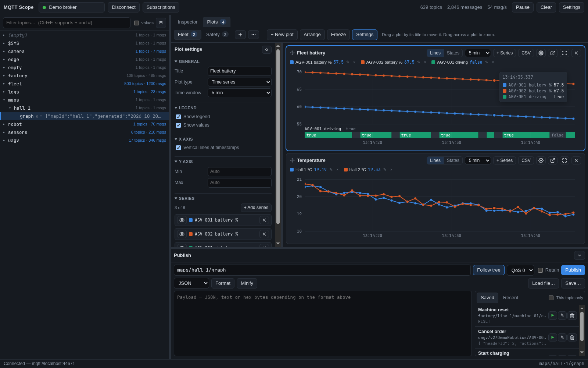Open the Safety plot tab

click(x=217, y=35)
